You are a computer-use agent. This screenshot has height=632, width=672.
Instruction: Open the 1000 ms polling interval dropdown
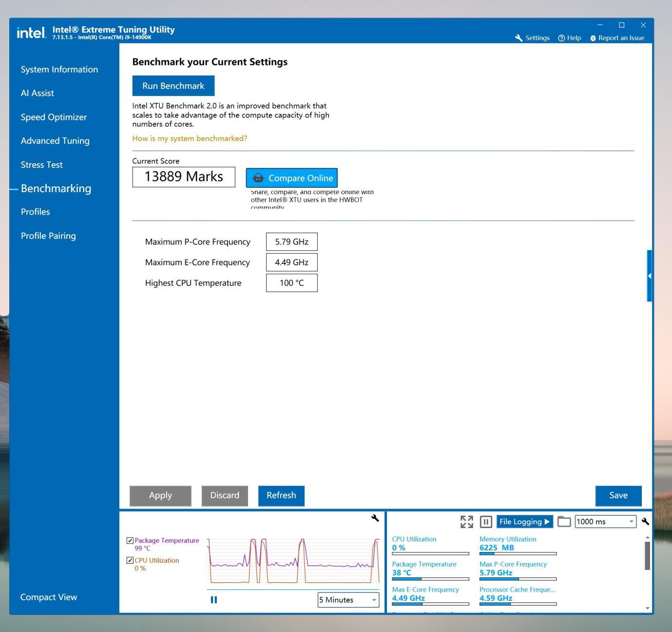click(x=606, y=522)
